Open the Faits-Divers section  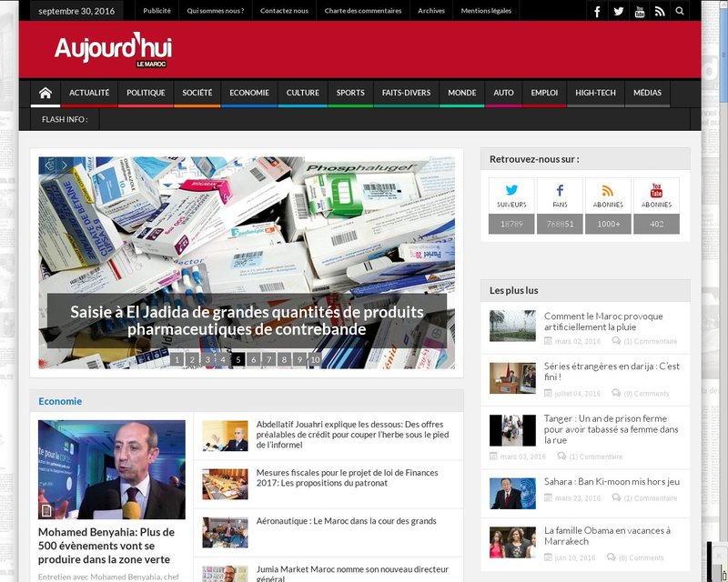406,93
